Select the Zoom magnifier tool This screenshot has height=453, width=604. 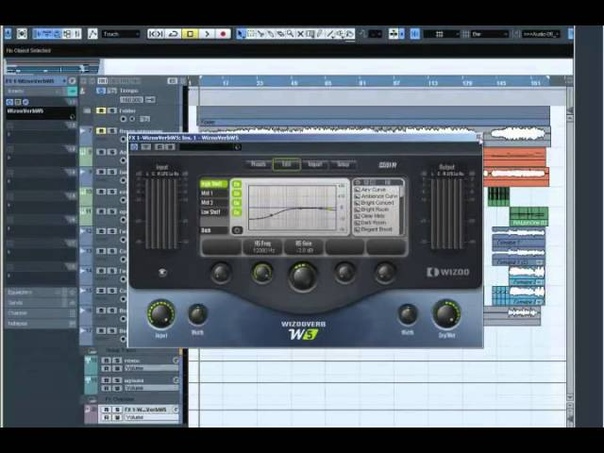click(x=290, y=34)
